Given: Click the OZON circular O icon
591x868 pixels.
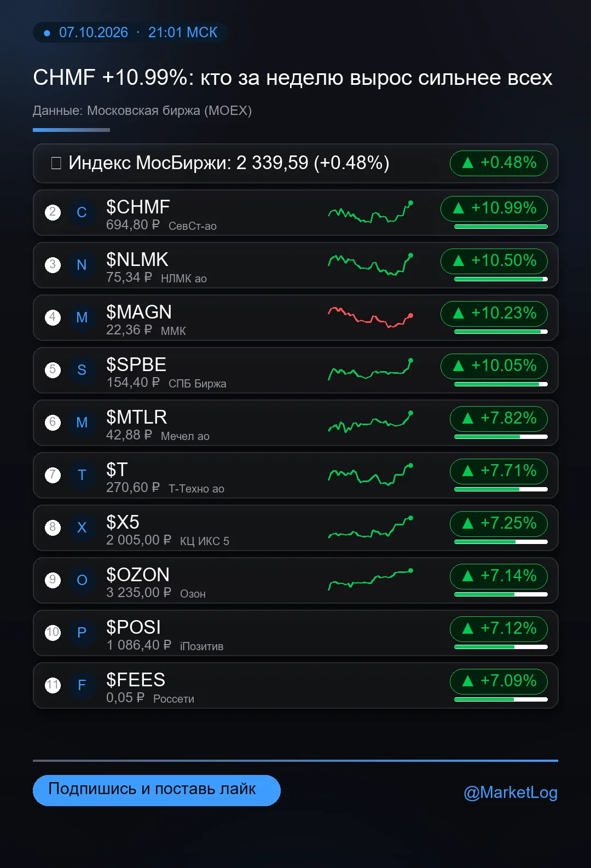Looking at the screenshot, I should (x=82, y=580).
